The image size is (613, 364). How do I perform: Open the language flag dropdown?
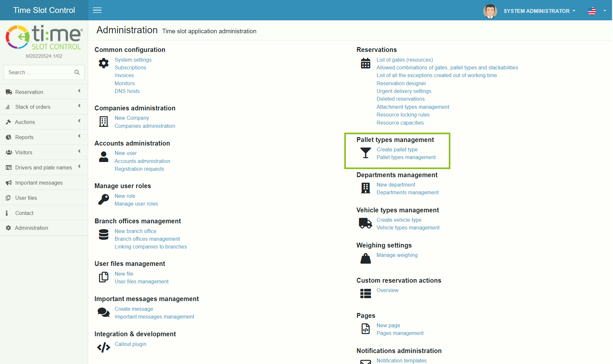pyautogui.click(x=596, y=11)
